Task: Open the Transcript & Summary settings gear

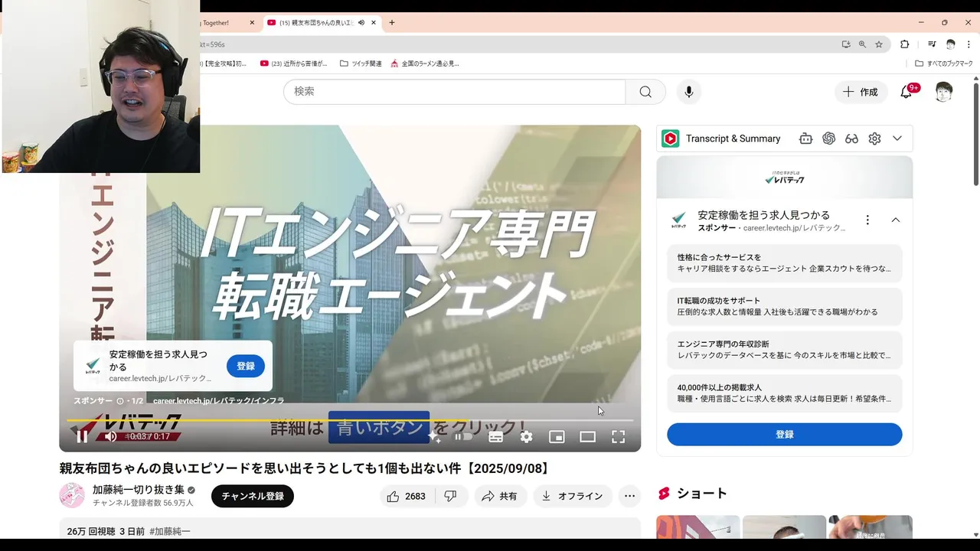Action: point(874,139)
